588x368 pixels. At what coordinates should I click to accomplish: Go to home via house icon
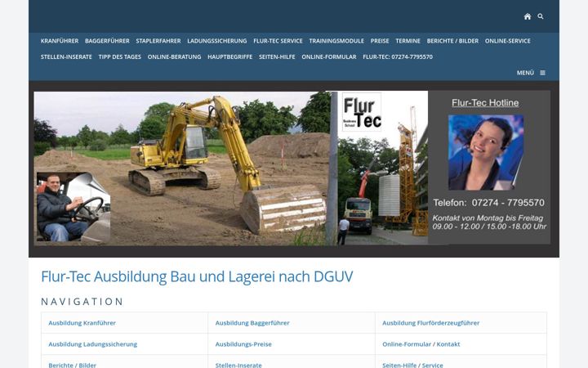tap(528, 16)
